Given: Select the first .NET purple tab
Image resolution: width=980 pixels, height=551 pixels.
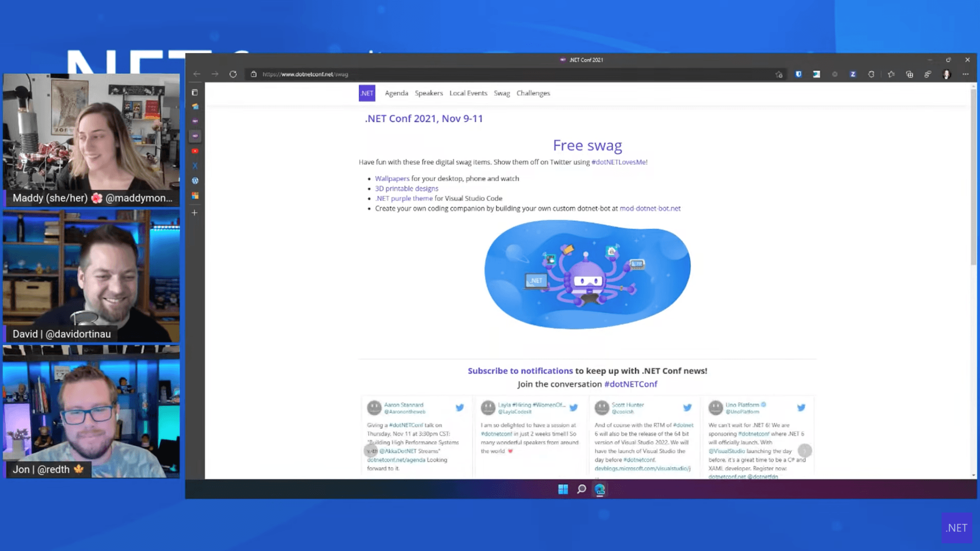Looking at the screenshot, I should (x=195, y=121).
